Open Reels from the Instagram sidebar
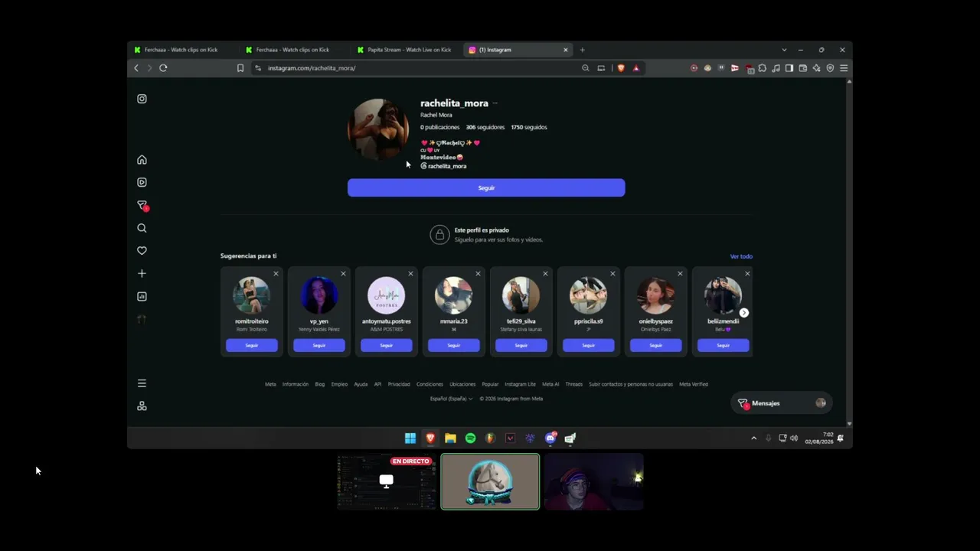 click(x=142, y=182)
